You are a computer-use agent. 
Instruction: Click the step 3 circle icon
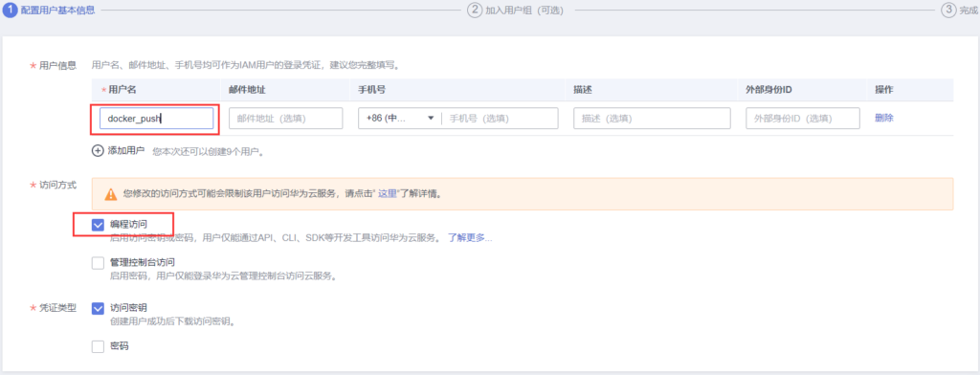point(947,10)
